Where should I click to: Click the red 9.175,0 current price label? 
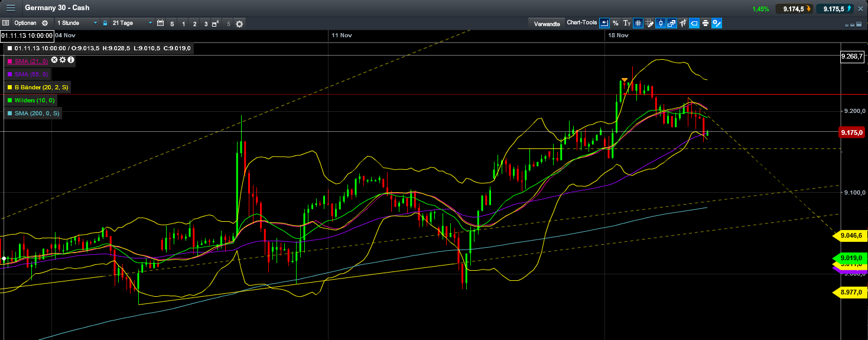pos(852,133)
